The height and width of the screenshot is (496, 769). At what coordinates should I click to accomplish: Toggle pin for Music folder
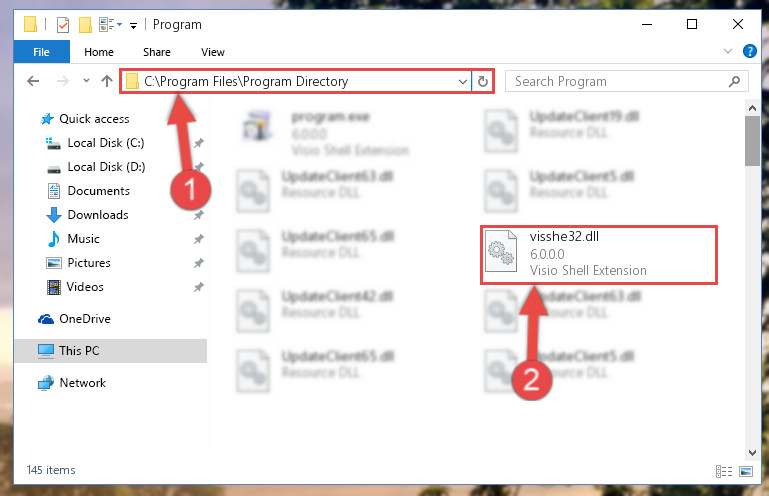coord(199,239)
